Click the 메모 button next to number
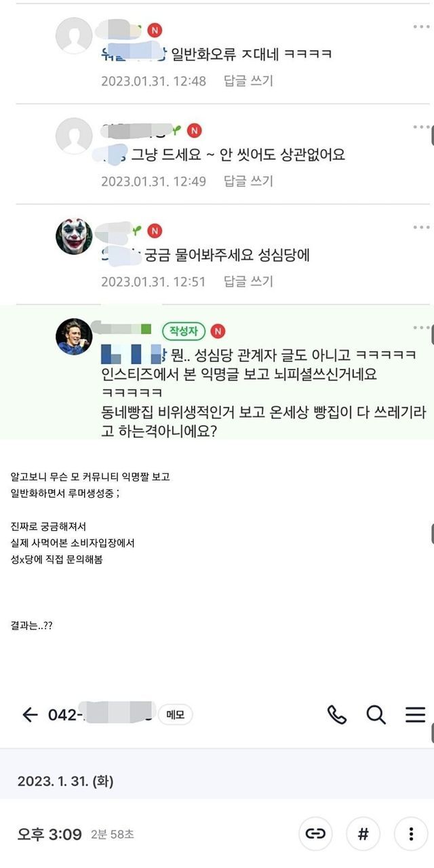Viewport: 434px width, 868px height. (176, 715)
